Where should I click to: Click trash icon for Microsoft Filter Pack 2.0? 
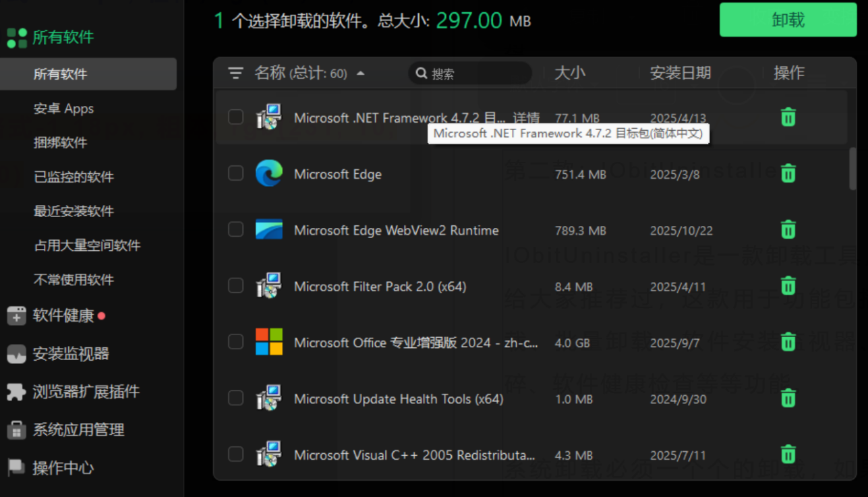point(788,286)
